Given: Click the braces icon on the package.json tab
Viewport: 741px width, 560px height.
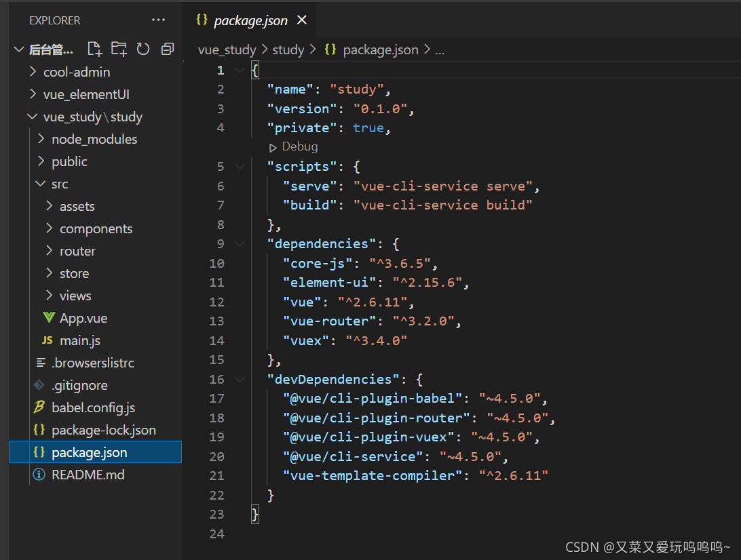Looking at the screenshot, I should 202,20.
